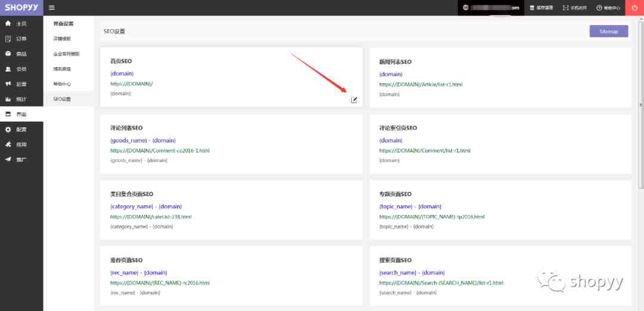Open the products box sidebar icon
Viewport: 644px width, 311px height.
coord(8,54)
